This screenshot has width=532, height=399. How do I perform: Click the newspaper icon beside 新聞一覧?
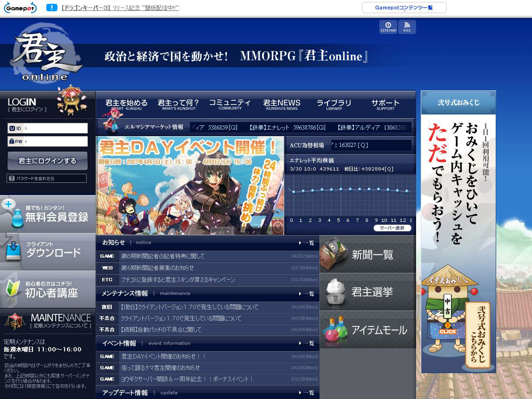click(x=334, y=254)
